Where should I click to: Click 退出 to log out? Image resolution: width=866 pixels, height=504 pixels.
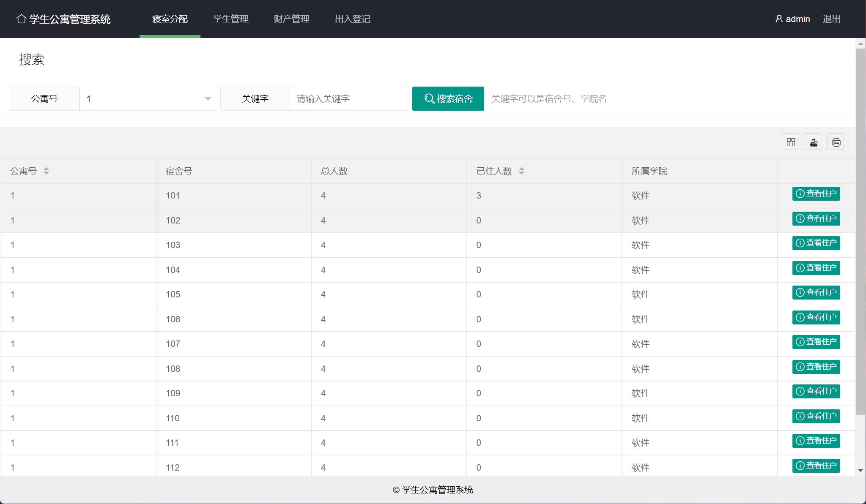click(x=830, y=19)
